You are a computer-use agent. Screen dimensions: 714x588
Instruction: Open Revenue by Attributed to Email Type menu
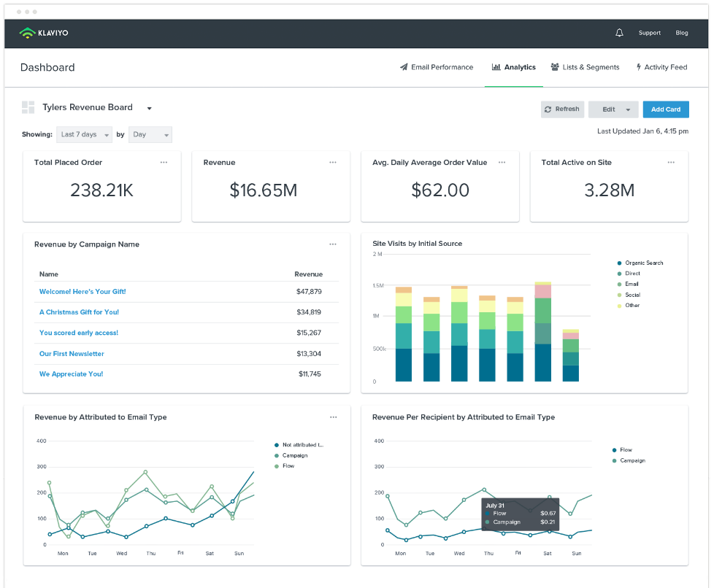tap(333, 417)
